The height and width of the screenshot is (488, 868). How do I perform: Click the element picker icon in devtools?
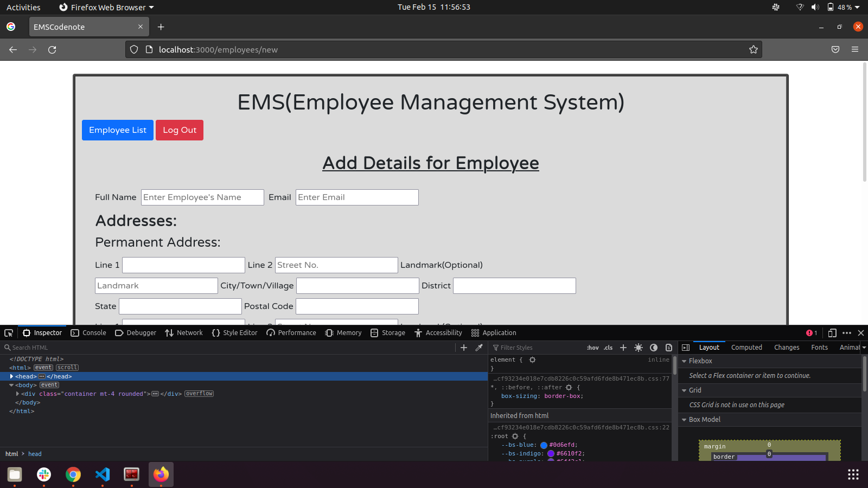click(x=9, y=333)
